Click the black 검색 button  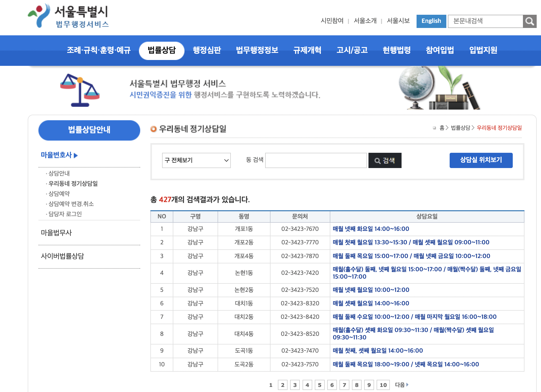tap(385, 160)
